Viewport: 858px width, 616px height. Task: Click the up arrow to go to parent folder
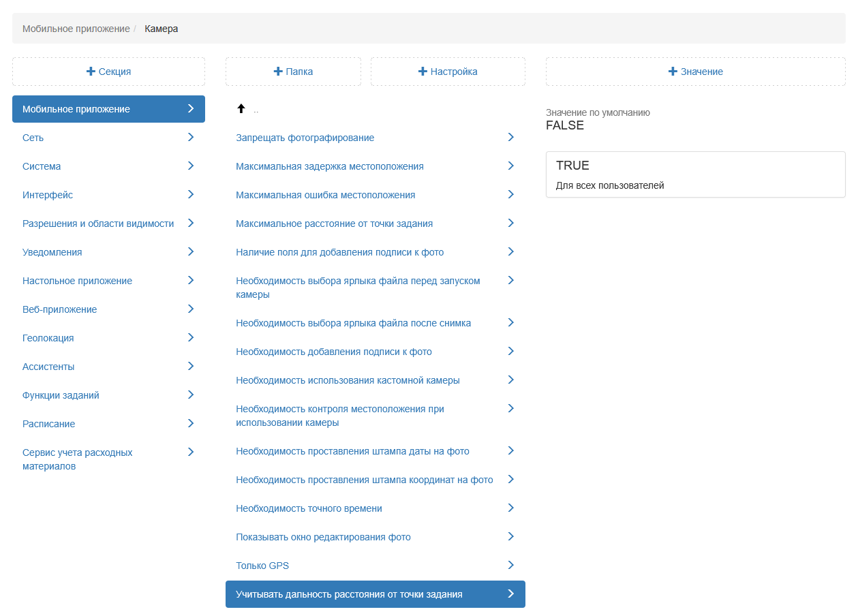(x=241, y=109)
